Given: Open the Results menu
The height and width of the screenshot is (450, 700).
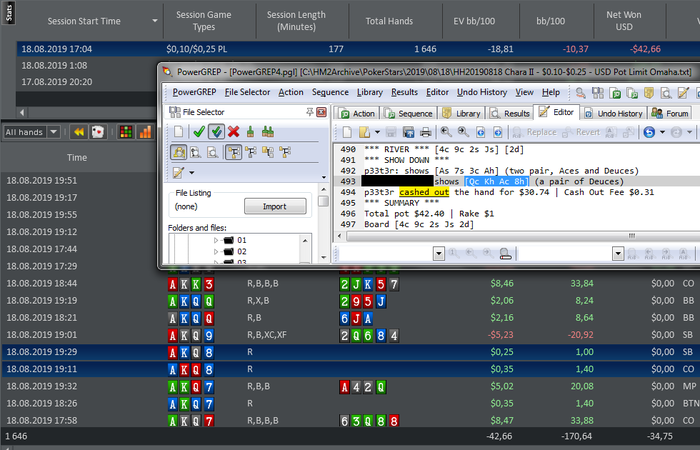Looking at the screenshot, I should 404,92.
